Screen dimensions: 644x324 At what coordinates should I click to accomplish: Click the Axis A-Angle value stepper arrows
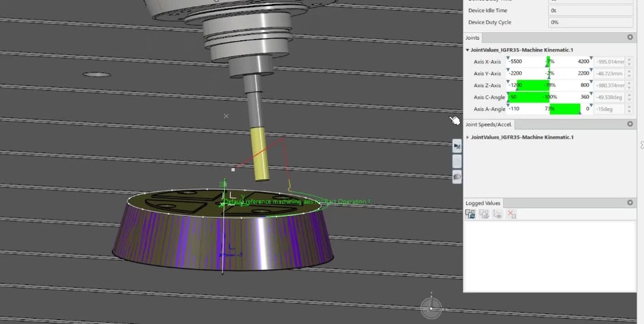click(x=629, y=109)
